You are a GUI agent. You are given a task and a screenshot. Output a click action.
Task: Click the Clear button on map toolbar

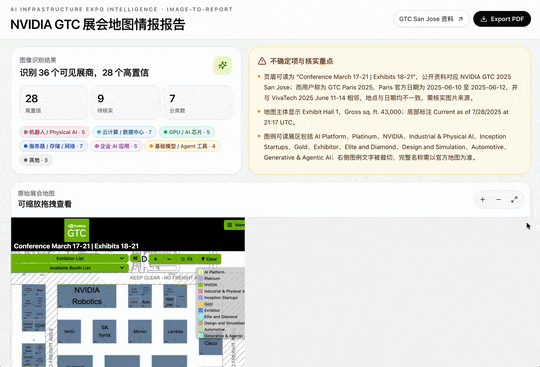[x=209, y=259]
